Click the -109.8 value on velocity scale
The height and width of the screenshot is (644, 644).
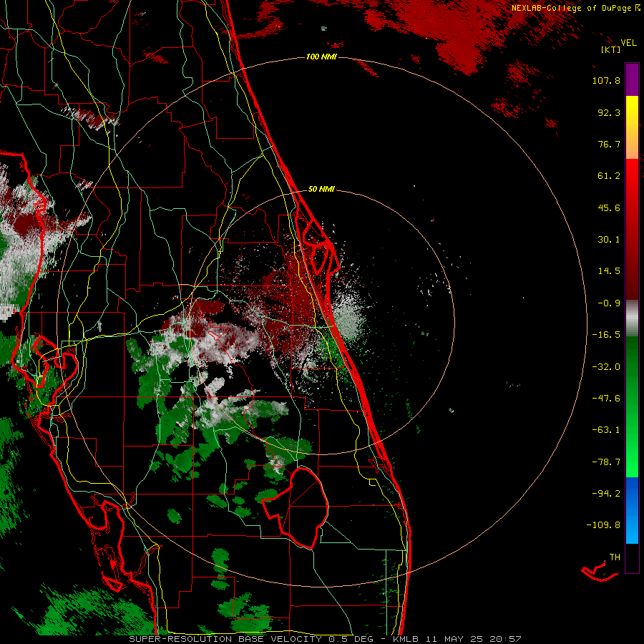(603, 525)
